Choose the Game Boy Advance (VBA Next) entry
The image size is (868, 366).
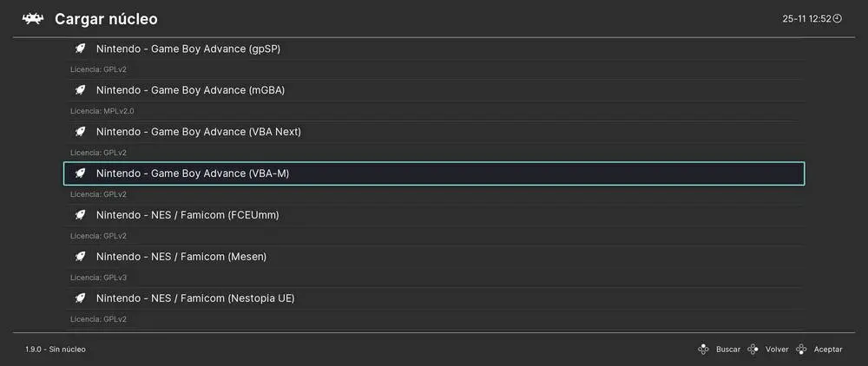point(198,132)
